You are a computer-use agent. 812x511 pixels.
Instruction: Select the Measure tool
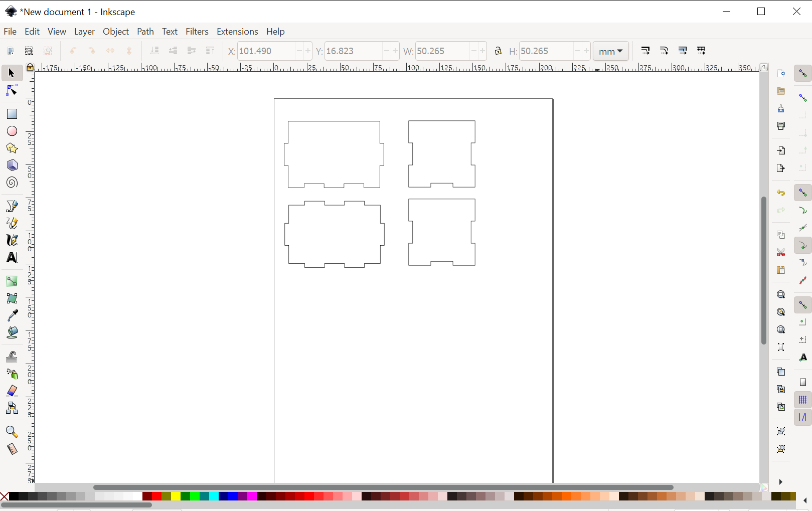coord(12,449)
